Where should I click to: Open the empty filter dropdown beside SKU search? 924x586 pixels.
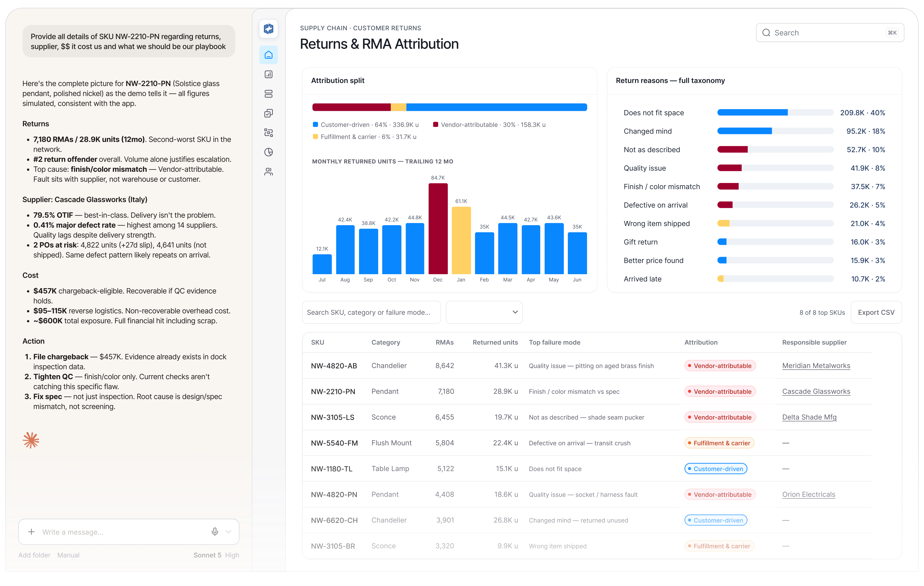(x=484, y=312)
